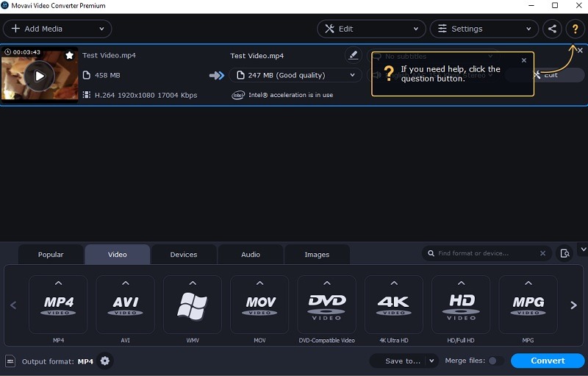Click the source file name Test Video.mp4
588x376 pixels.
point(109,55)
